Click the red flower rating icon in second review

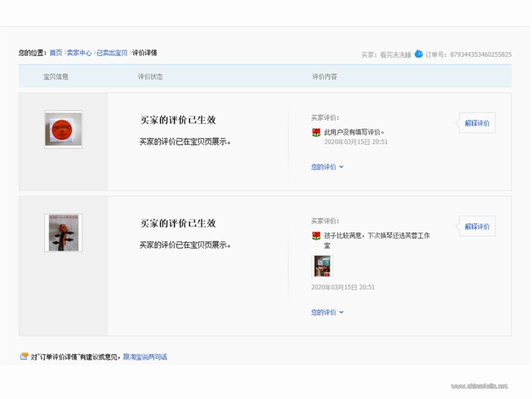316,235
